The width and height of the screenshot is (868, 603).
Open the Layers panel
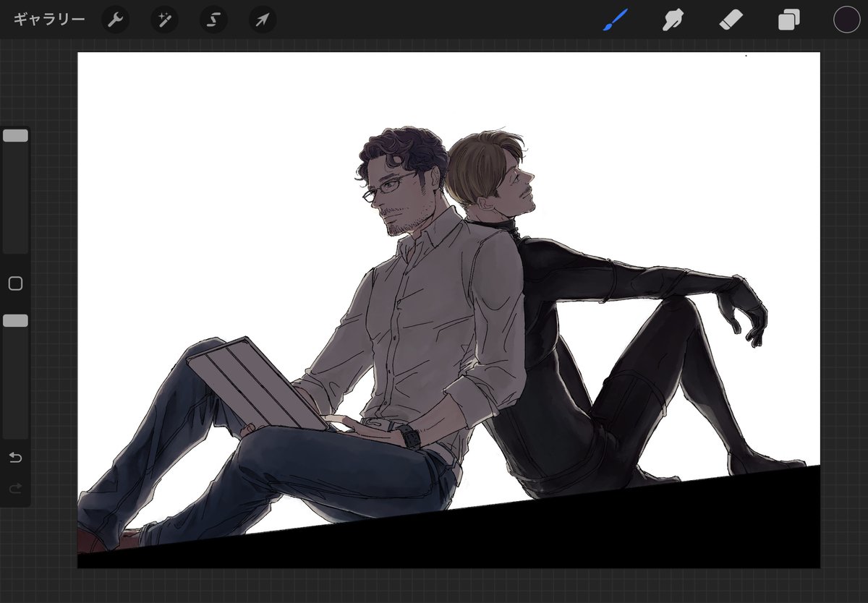click(x=788, y=20)
